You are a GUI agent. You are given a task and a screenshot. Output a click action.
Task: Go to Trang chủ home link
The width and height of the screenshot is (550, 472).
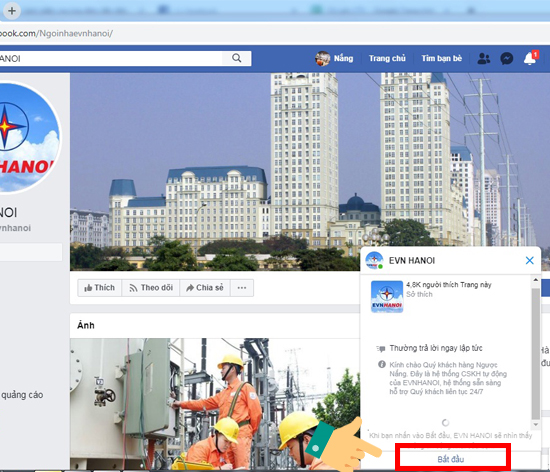[x=387, y=59]
